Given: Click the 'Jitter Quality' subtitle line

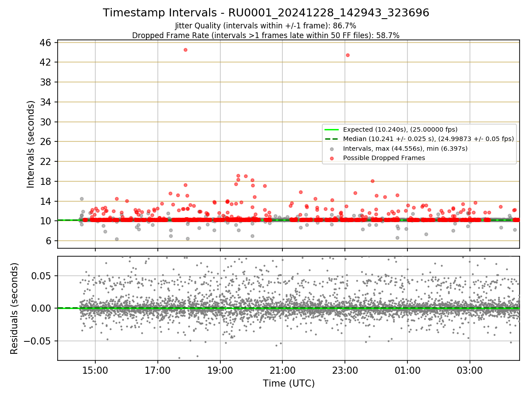Looking at the screenshot, I should (x=266, y=26).
